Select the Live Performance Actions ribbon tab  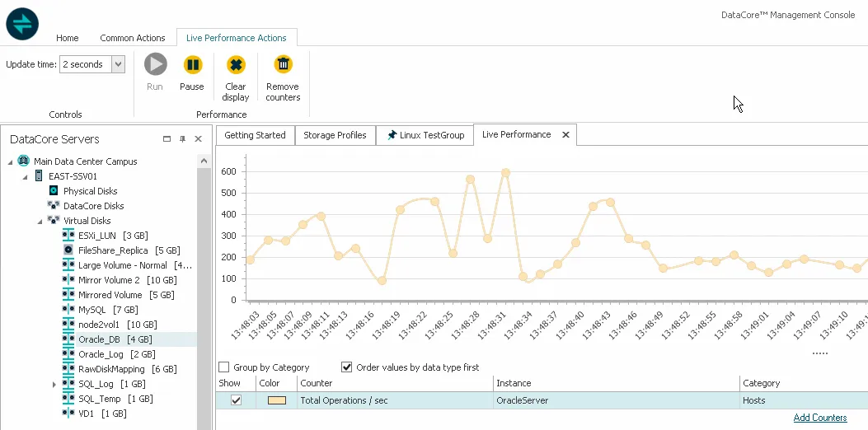tap(237, 38)
